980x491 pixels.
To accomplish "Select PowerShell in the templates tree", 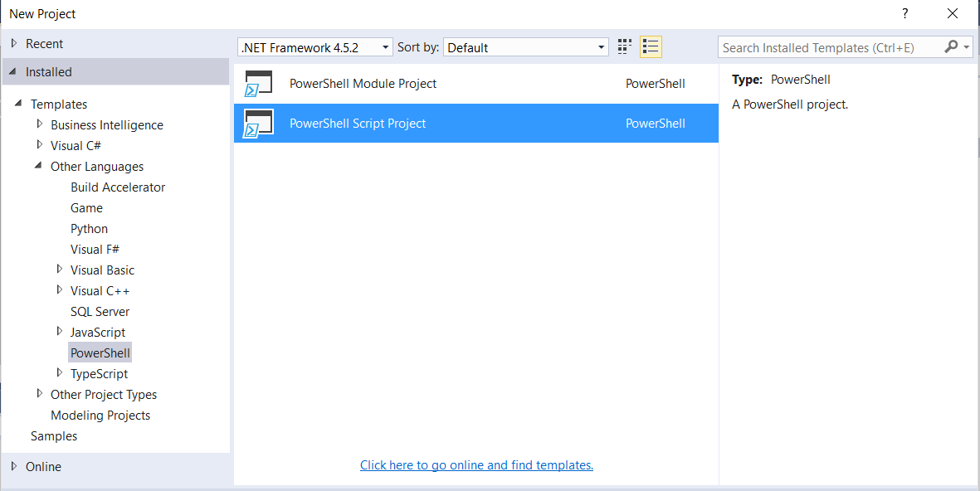I will click(100, 352).
